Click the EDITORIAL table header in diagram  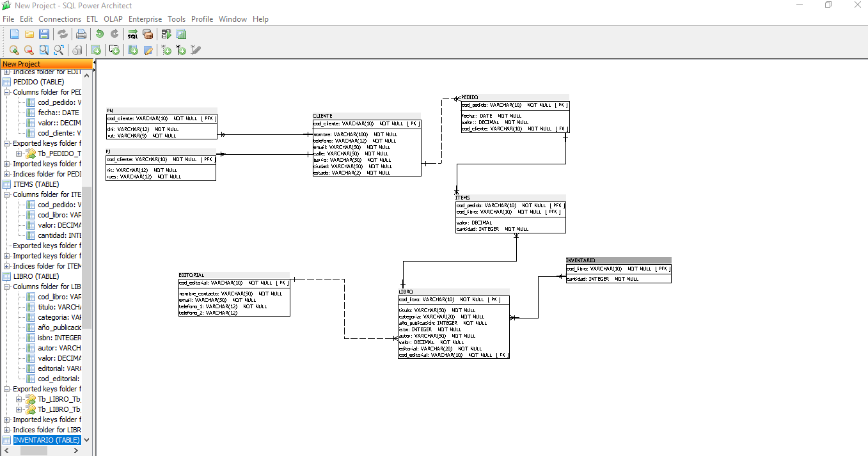pyautogui.click(x=234, y=275)
